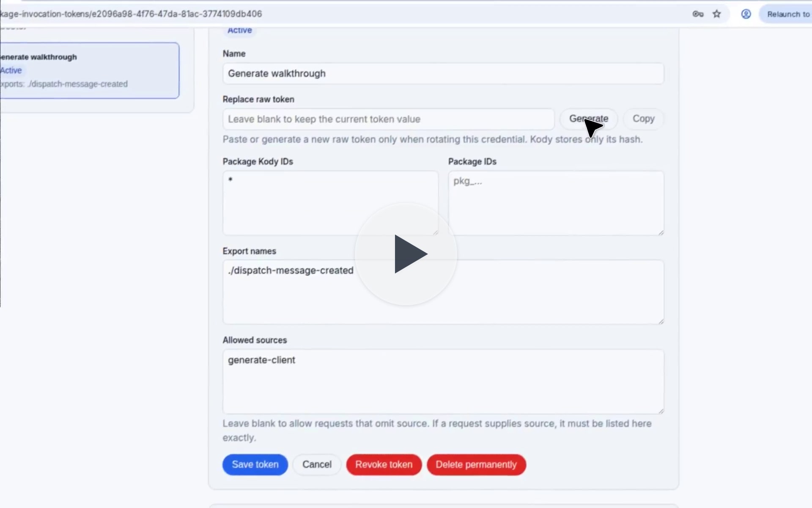Click the Revoke token button
Viewport: 812px width, 508px height.
384,464
